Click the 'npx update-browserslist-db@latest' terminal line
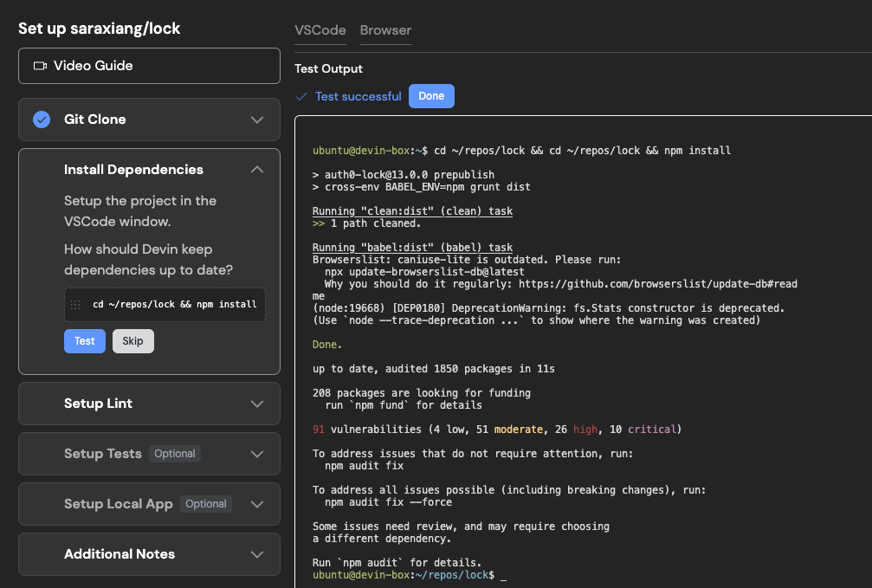 (424, 272)
